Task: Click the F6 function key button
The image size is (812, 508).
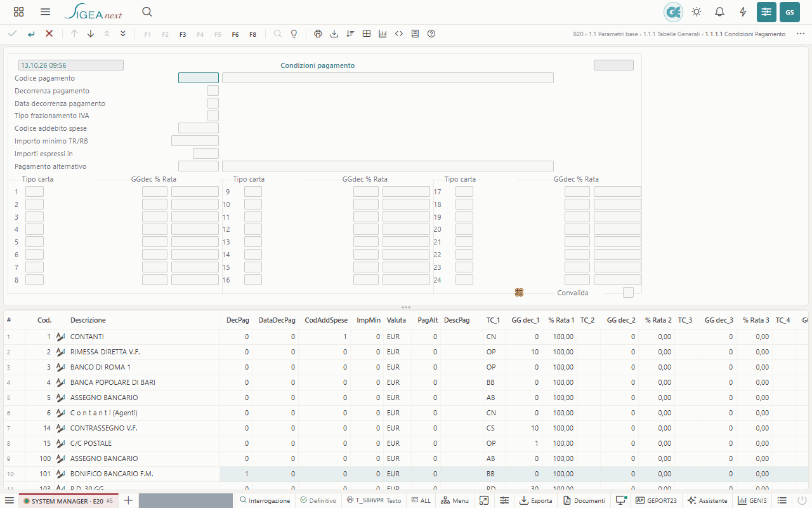Action: [235, 34]
